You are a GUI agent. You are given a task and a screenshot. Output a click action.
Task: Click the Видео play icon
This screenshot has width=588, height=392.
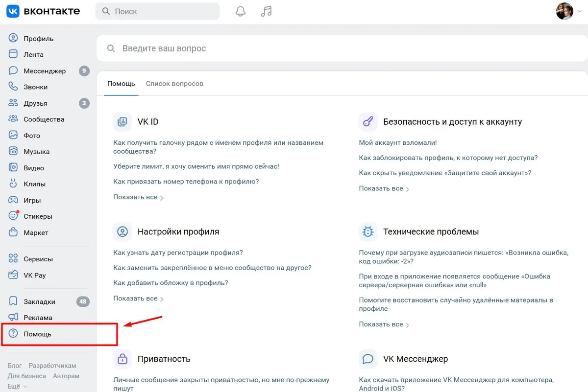pyautogui.click(x=13, y=167)
